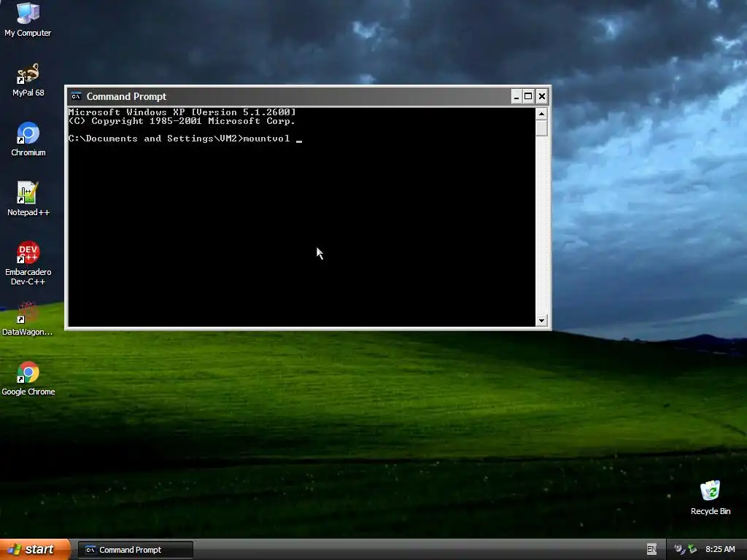Select the MyPal 68 desktop shortcut
This screenshot has width=747, height=560.
(x=28, y=80)
